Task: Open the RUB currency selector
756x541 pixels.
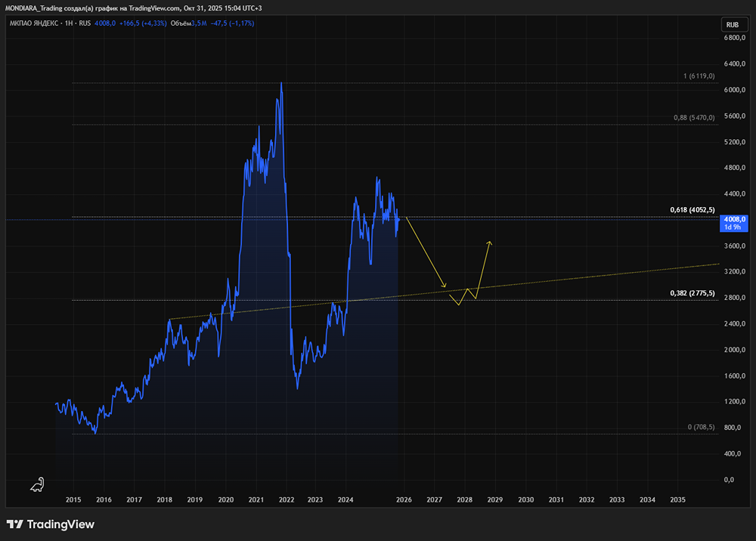Action: [734, 25]
